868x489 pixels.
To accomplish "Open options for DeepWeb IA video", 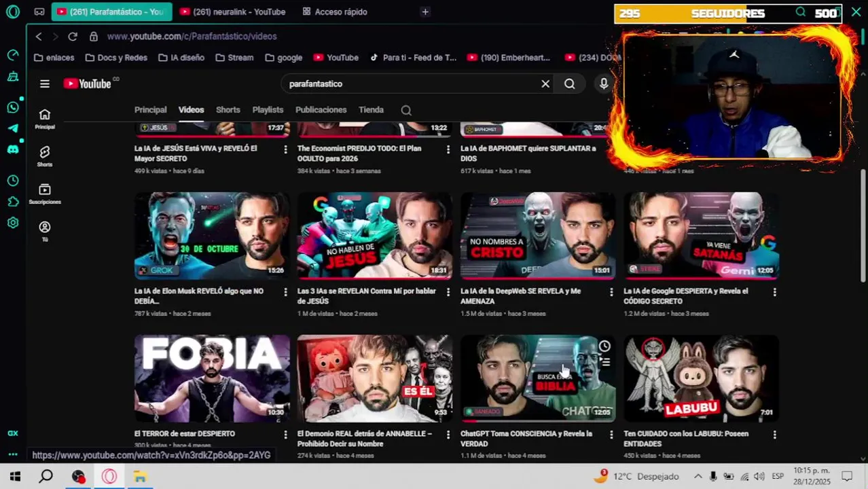I will (x=611, y=292).
